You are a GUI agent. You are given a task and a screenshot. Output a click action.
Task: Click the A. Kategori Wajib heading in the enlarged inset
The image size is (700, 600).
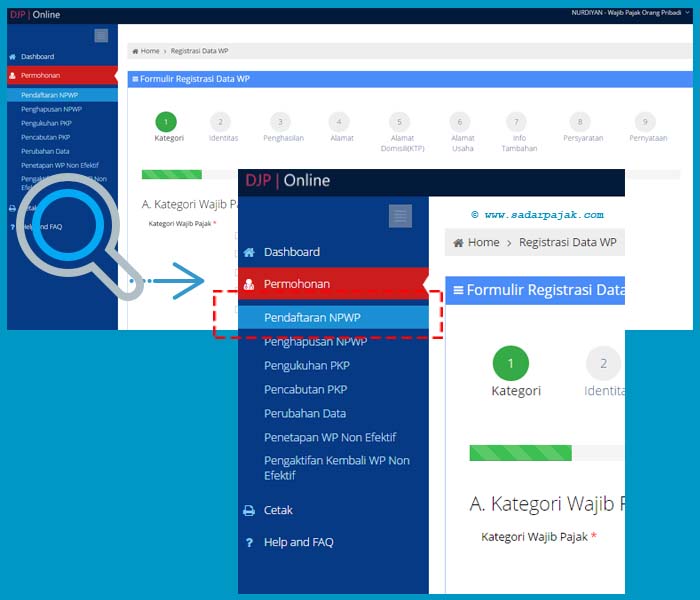(x=547, y=504)
